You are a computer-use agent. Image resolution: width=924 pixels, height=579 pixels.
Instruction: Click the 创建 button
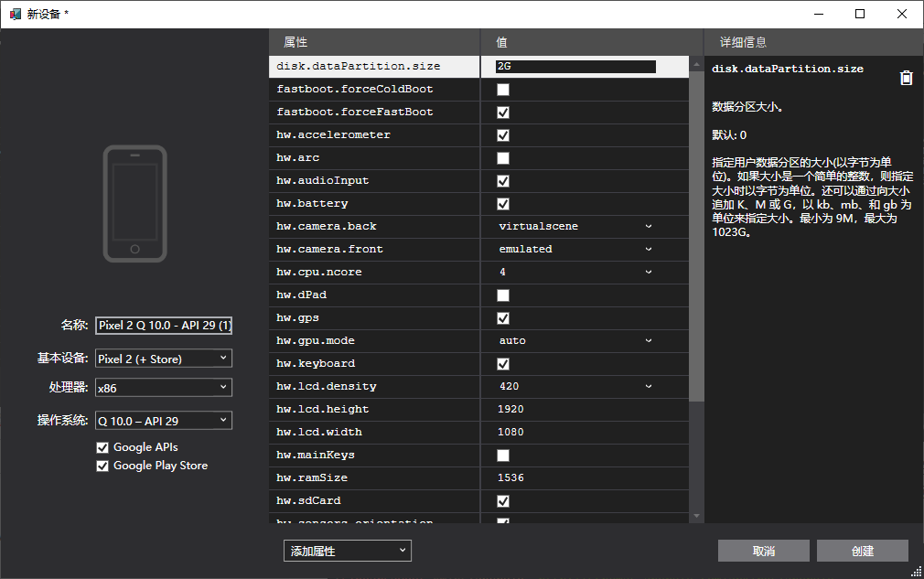[x=862, y=551]
